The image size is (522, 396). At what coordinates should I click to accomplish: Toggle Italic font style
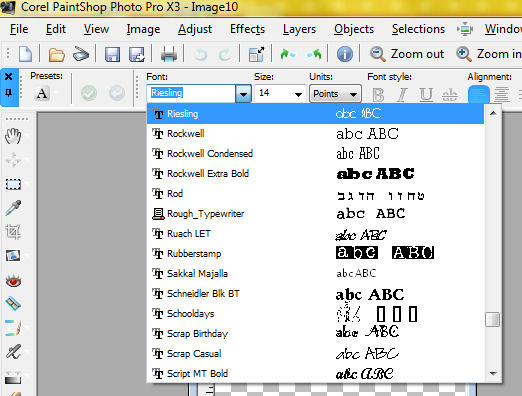(x=402, y=95)
